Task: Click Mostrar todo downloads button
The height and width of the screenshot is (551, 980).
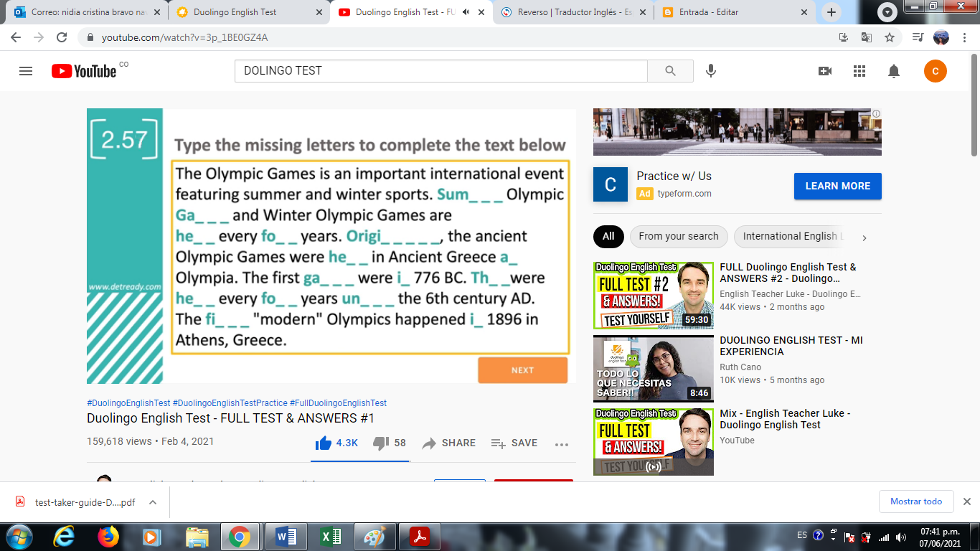Action: (x=916, y=501)
